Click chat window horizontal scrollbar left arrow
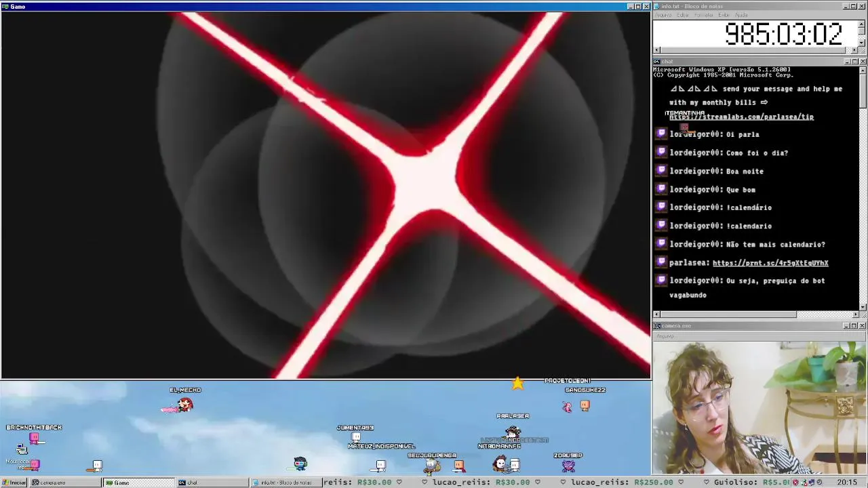 656,314
